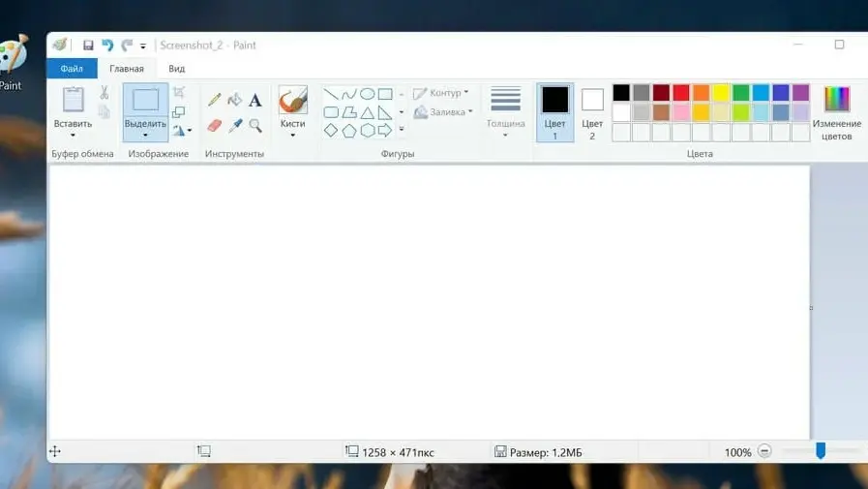This screenshot has height=489, width=868.
Task: Pick the curve shape
Action: click(348, 94)
